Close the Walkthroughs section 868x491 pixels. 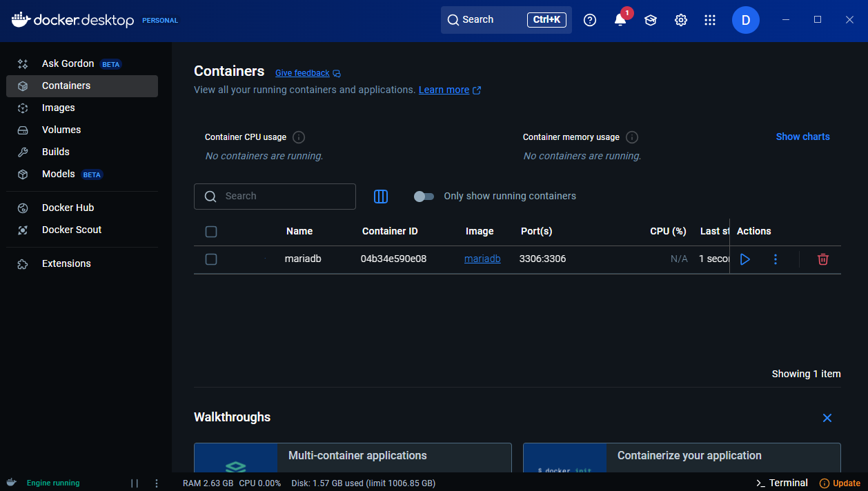point(827,418)
